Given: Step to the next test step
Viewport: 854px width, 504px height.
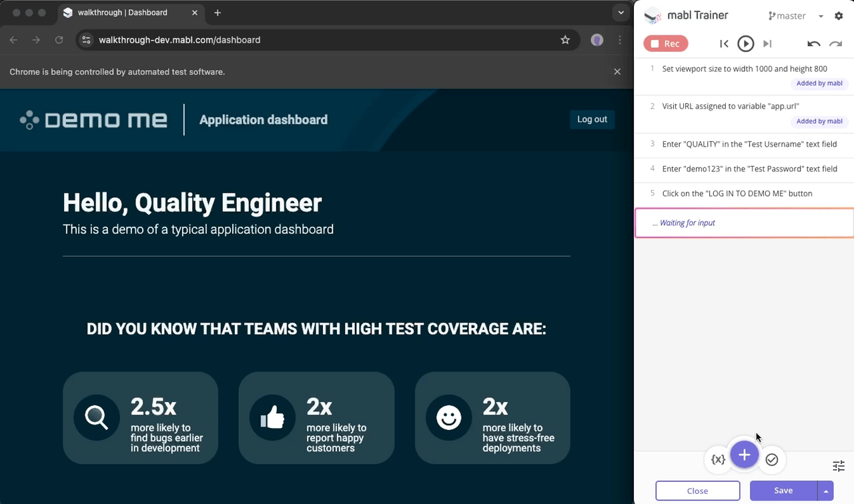Looking at the screenshot, I should 767,43.
